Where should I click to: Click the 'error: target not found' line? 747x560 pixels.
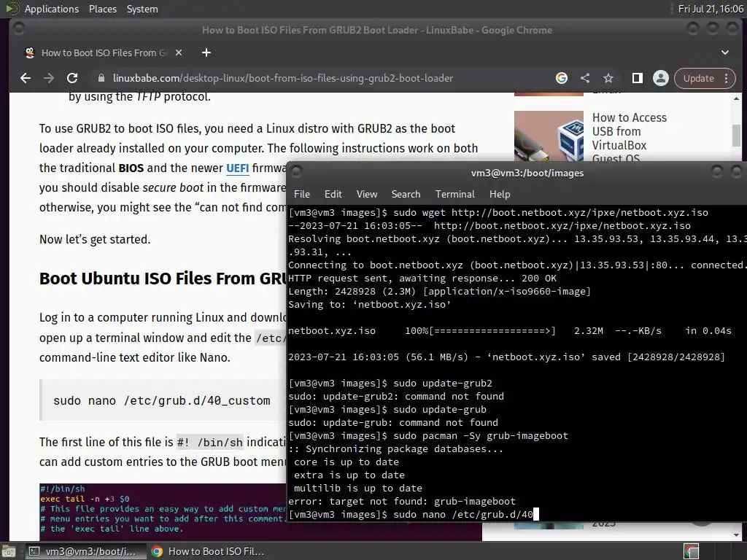pyautogui.click(x=402, y=501)
